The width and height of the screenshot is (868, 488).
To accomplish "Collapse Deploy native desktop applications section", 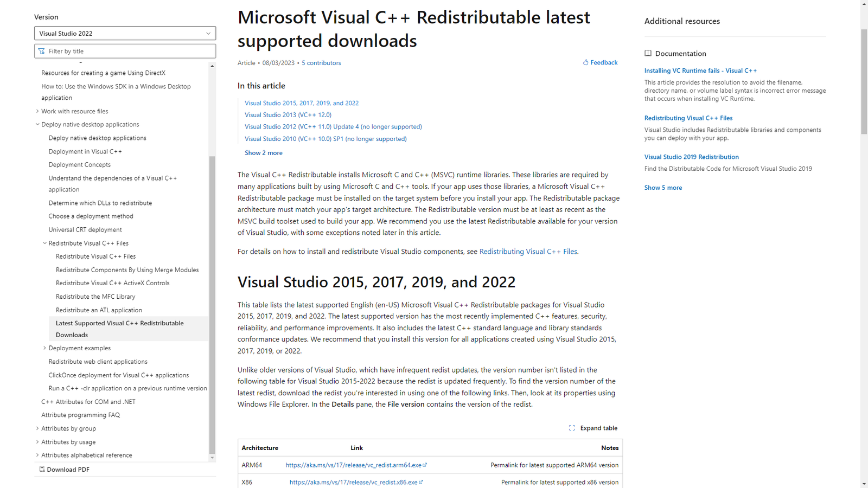I will (x=37, y=125).
